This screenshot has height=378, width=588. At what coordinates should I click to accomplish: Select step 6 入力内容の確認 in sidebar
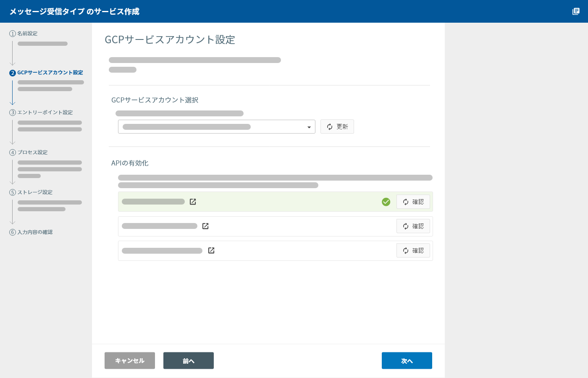pos(31,232)
